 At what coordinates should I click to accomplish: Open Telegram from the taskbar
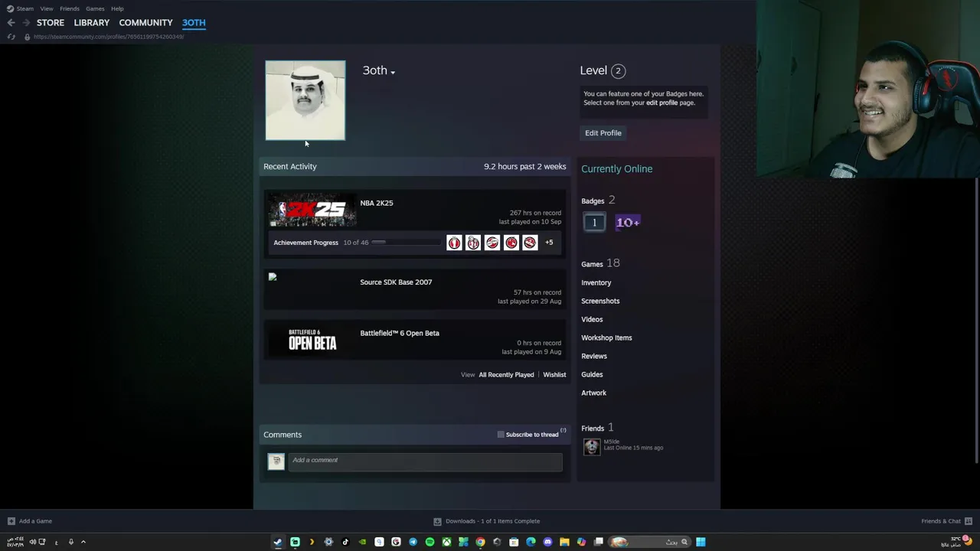tap(413, 542)
